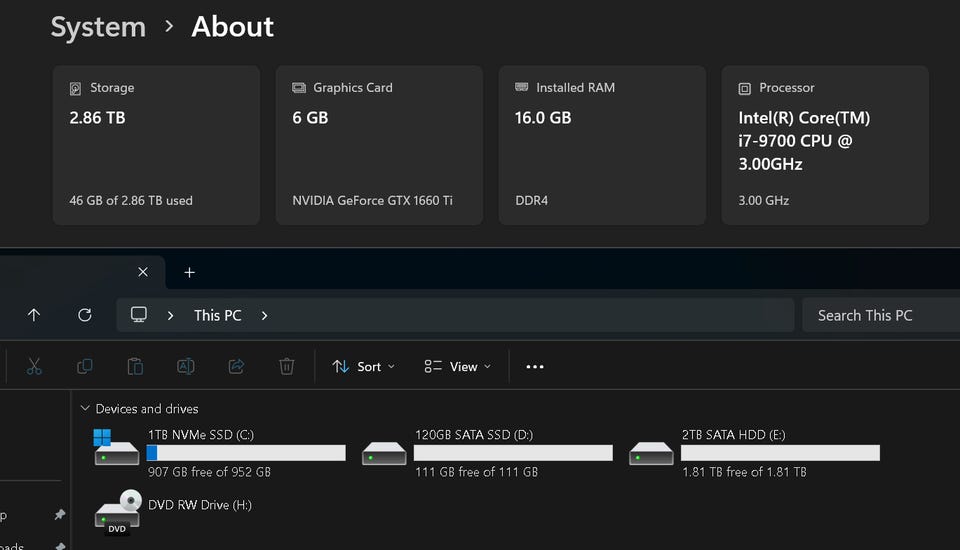The image size is (960, 550).
Task: Click the Search This PC field
Action: click(880, 315)
